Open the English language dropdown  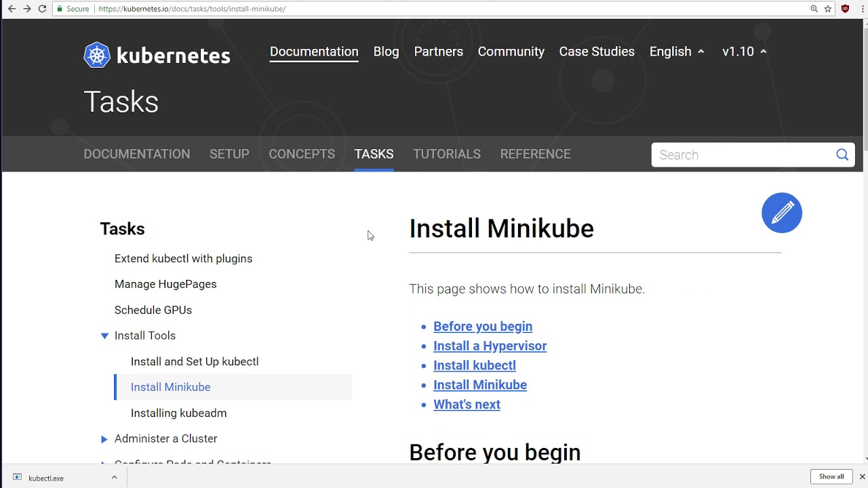tap(676, 52)
